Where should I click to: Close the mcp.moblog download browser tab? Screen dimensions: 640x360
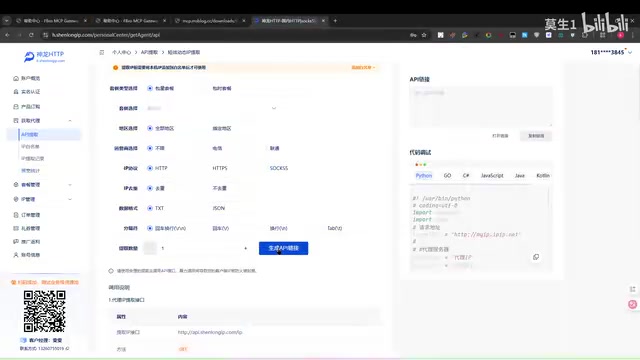pos(244,20)
